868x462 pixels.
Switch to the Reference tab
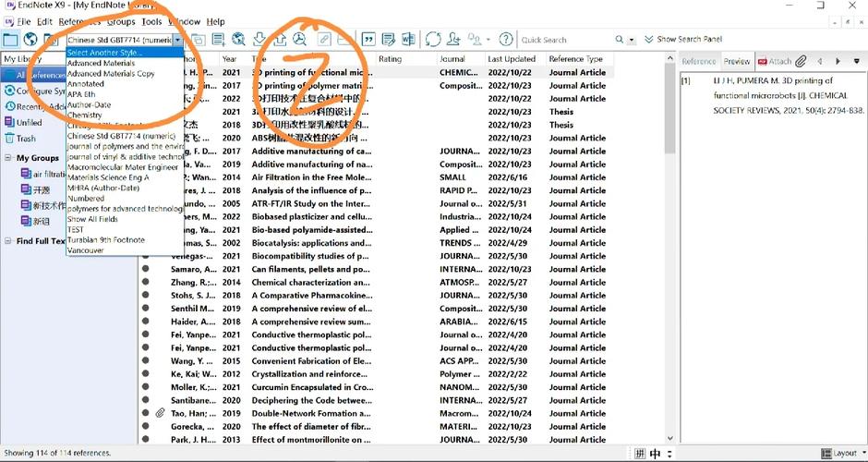pos(699,61)
